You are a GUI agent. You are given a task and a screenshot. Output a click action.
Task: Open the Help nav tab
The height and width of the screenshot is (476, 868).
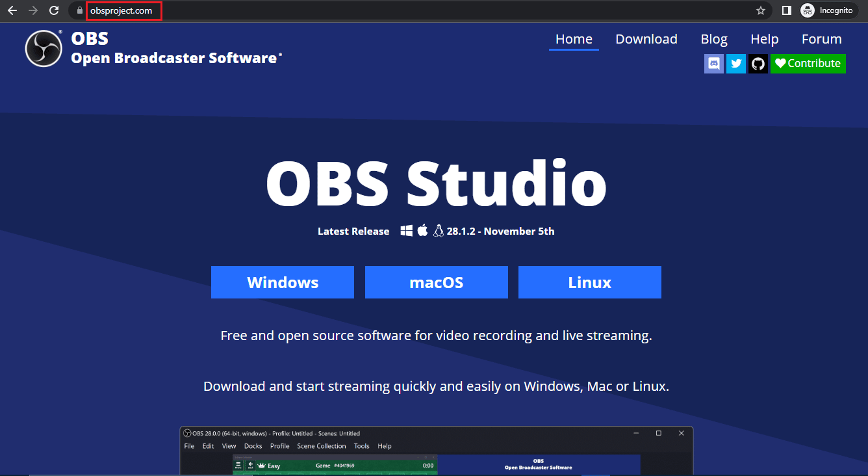[765, 39]
